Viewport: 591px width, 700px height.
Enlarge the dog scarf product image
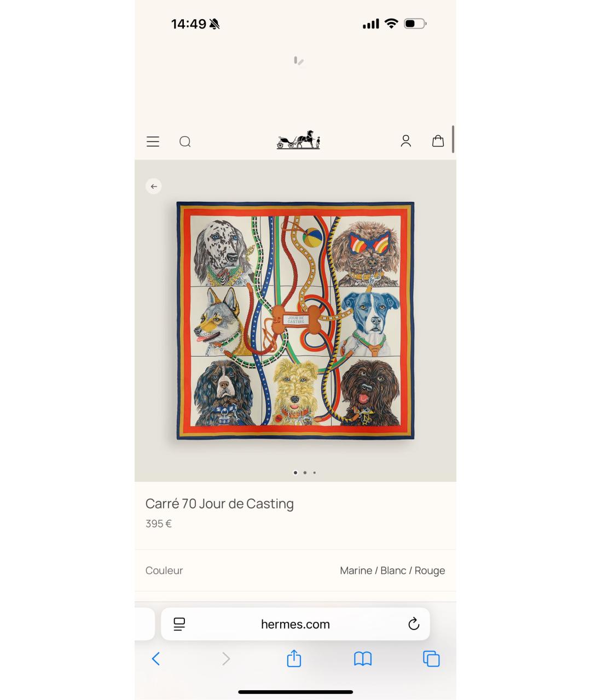(x=296, y=320)
